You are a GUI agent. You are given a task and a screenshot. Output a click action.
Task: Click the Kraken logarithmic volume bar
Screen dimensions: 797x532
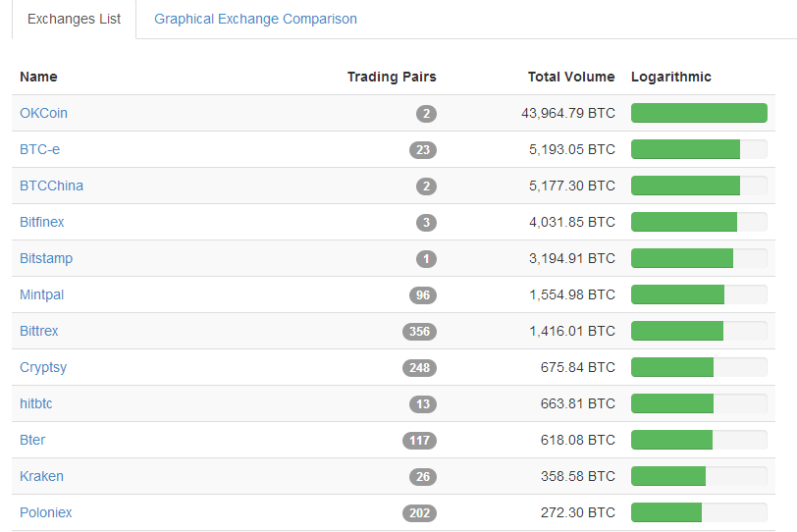(699, 476)
